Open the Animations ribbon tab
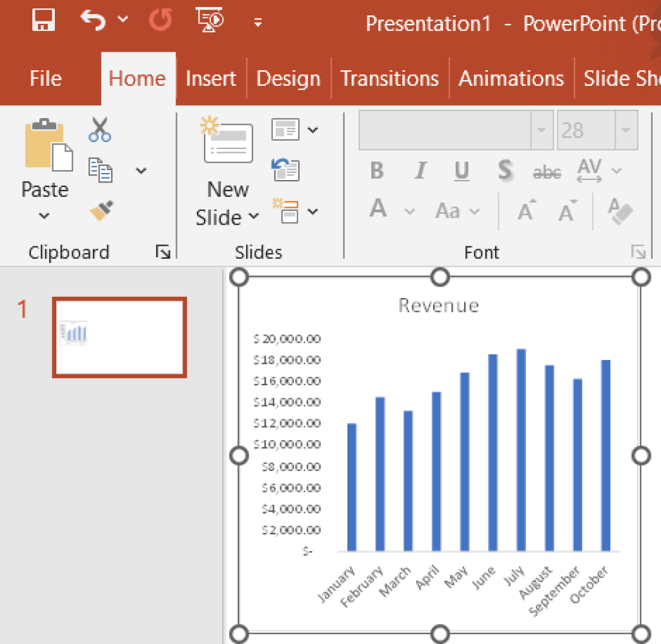Screen dimensions: 661x644 (511, 78)
